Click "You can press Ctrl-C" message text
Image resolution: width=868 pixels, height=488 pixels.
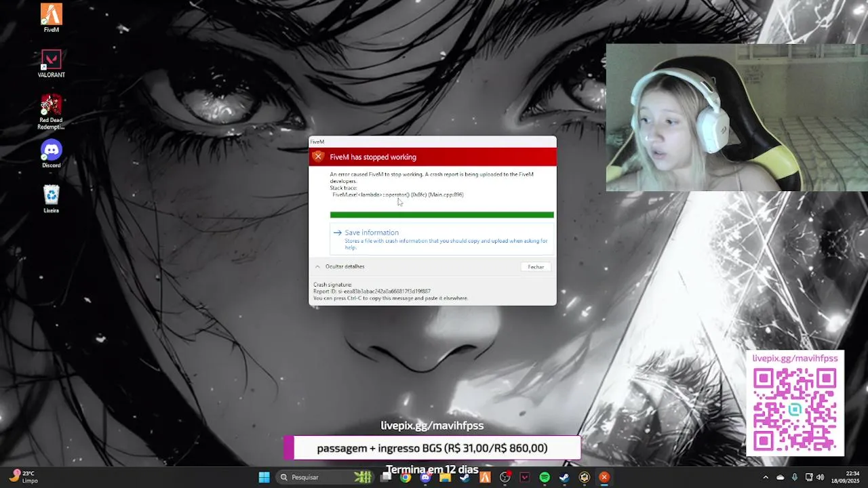pos(391,298)
